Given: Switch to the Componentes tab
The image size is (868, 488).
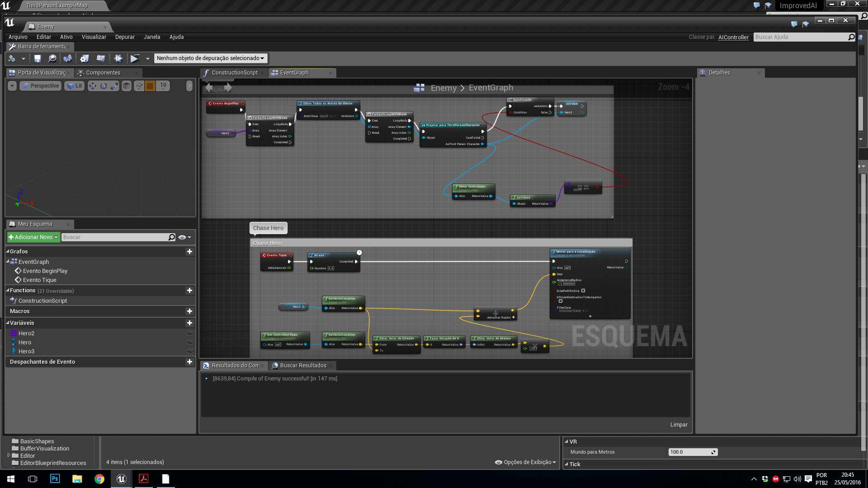Looking at the screenshot, I should point(103,73).
